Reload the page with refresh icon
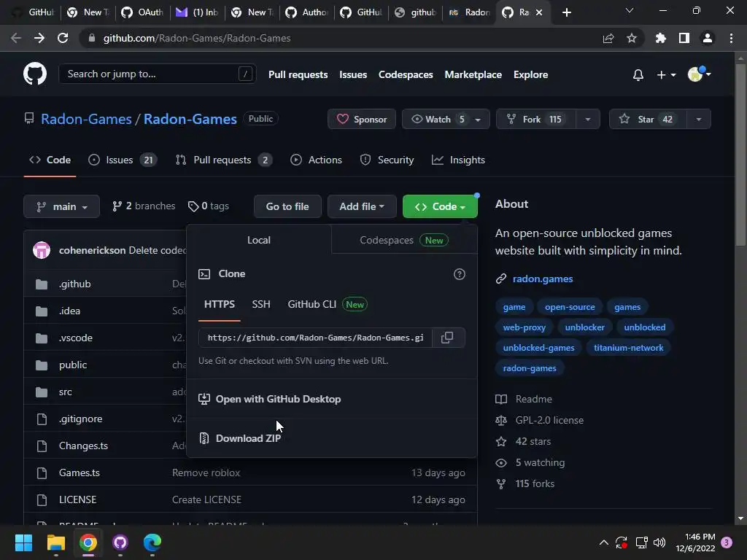The width and height of the screenshot is (747, 560). (x=63, y=38)
